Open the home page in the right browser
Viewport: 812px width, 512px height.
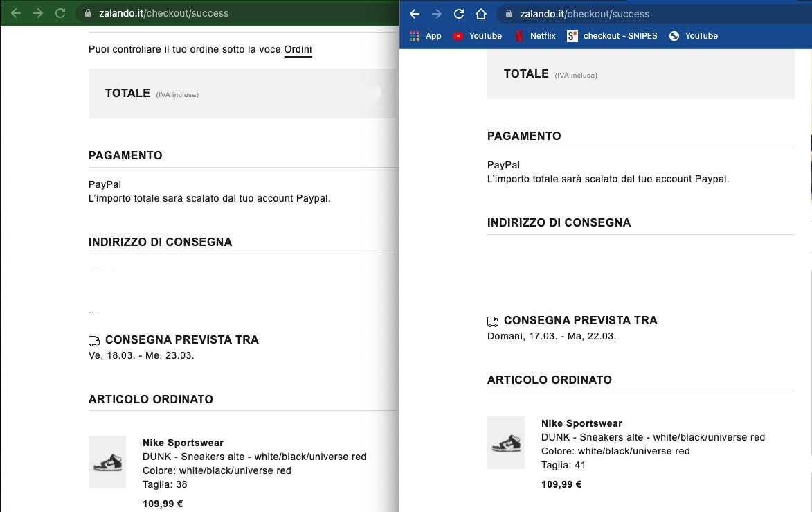[x=481, y=14]
